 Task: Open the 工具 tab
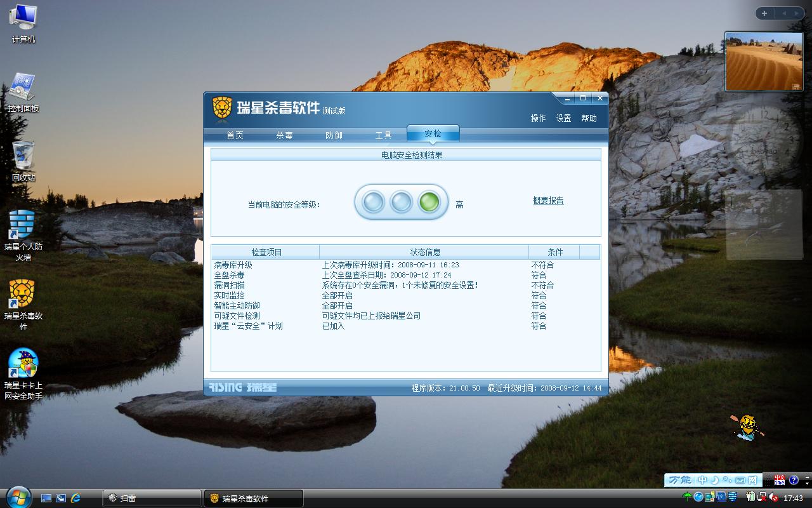pos(384,135)
